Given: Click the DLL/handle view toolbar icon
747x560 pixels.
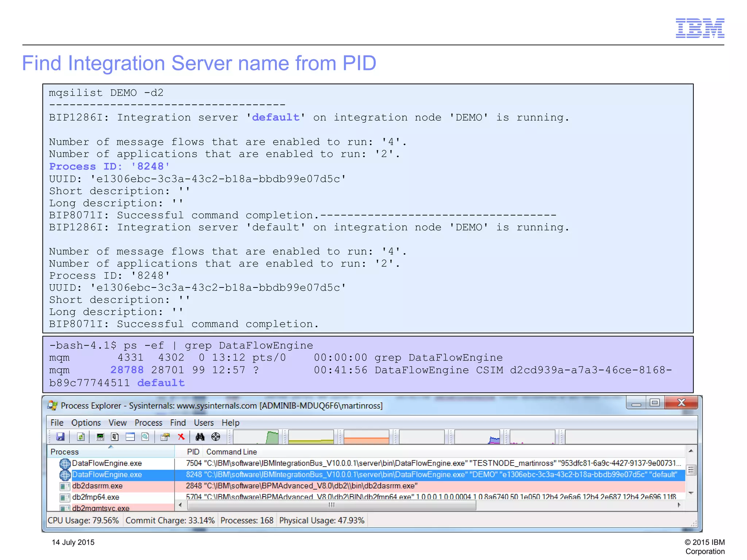Looking at the screenshot, I should [x=145, y=437].
